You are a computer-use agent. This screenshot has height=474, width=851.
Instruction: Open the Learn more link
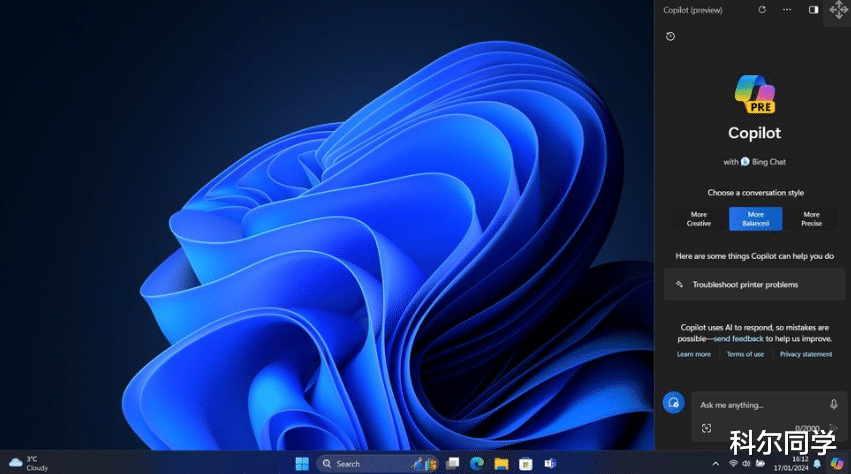click(694, 354)
